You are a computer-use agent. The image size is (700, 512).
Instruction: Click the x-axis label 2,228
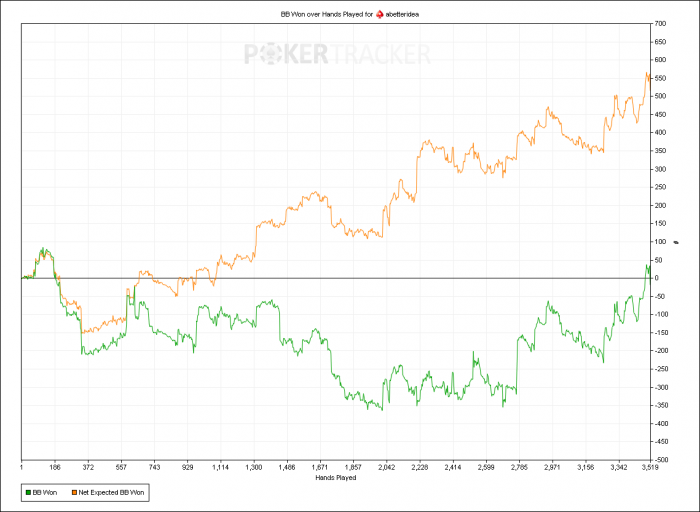click(x=420, y=467)
